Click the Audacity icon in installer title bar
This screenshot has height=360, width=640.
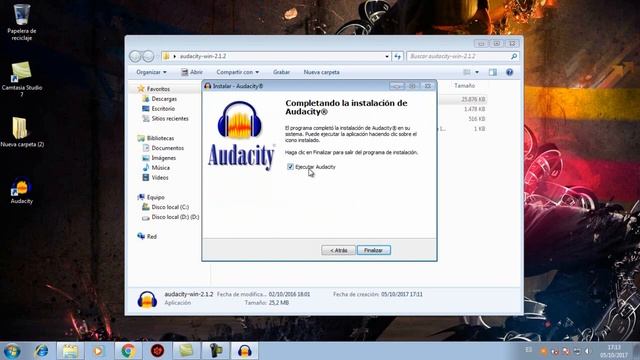207,86
